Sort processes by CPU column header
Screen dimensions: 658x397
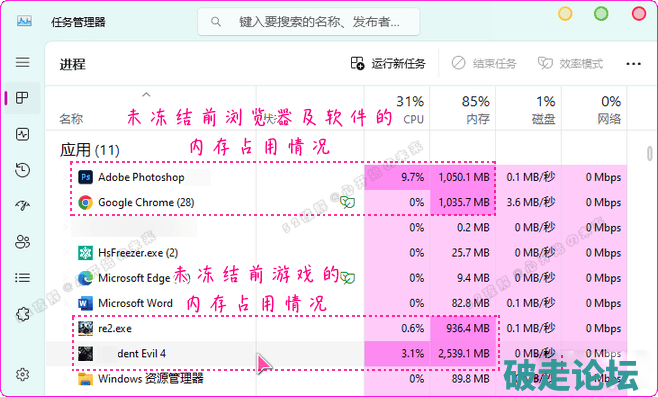tap(397, 109)
